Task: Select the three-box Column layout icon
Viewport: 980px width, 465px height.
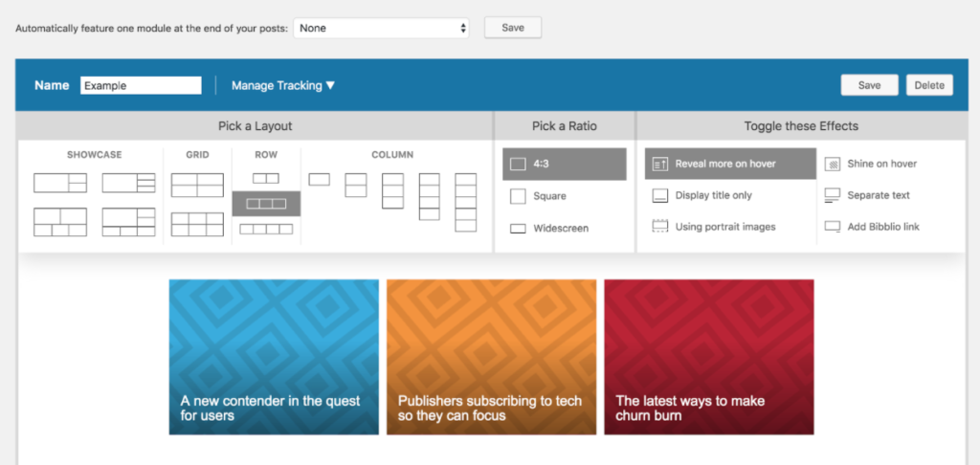Action: (x=392, y=190)
